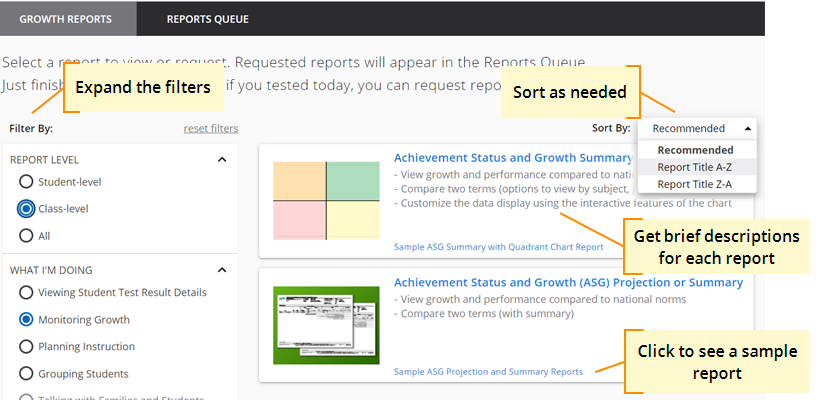This screenshot has width=820, height=400.
Task: Select Viewing Student Test Result Details
Action: click(x=26, y=293)
